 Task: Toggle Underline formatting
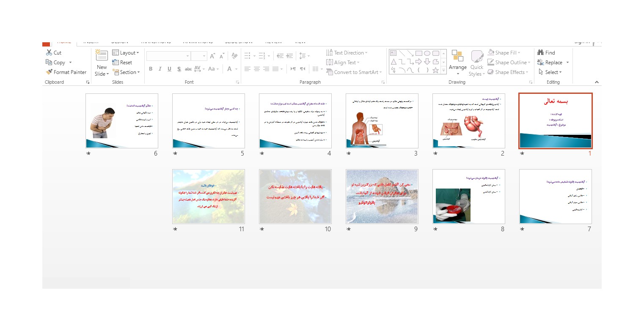[169, 69]
